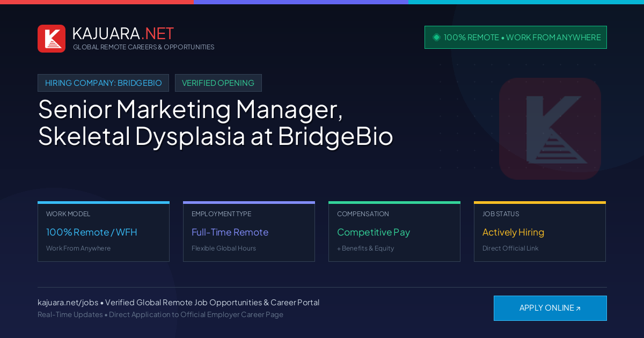Open the Senior Marketing Manager job title

[x=216, y=123]
